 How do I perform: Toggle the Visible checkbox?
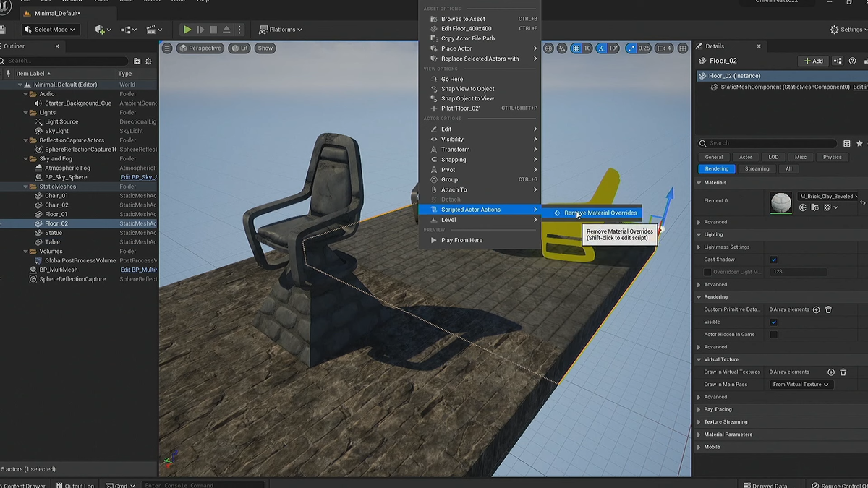coord(773,322)
